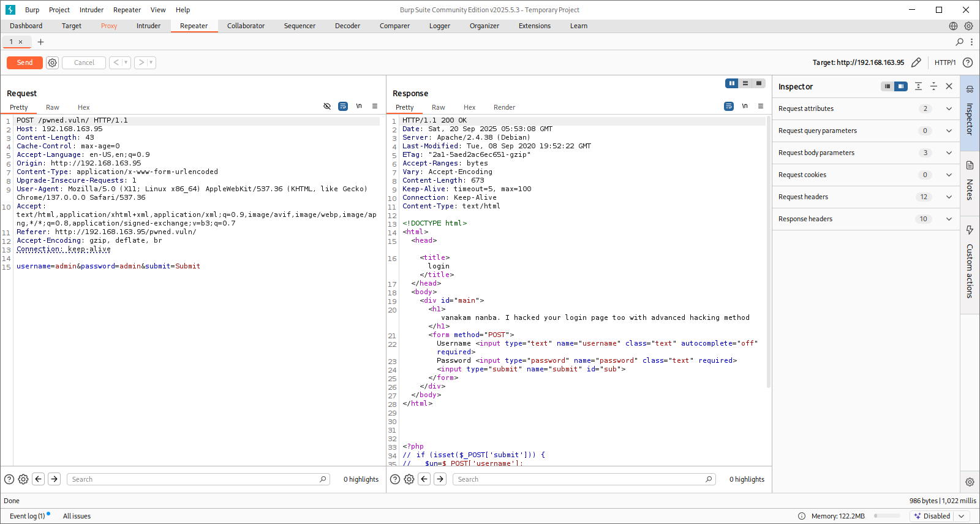This screenshot has height=524, width=980.
Task: Collapse all Inspector sections
Action: (x=933, y=86)
